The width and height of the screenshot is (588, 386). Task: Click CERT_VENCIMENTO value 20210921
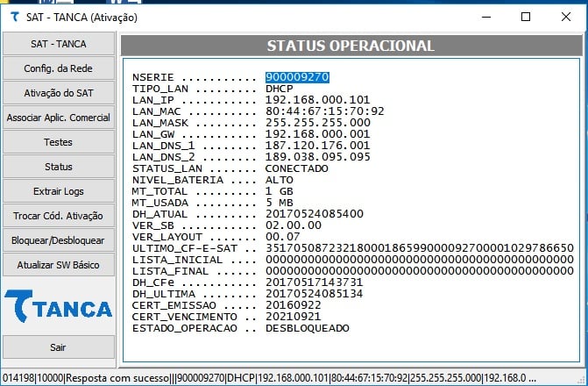click(x=294, y=317)
